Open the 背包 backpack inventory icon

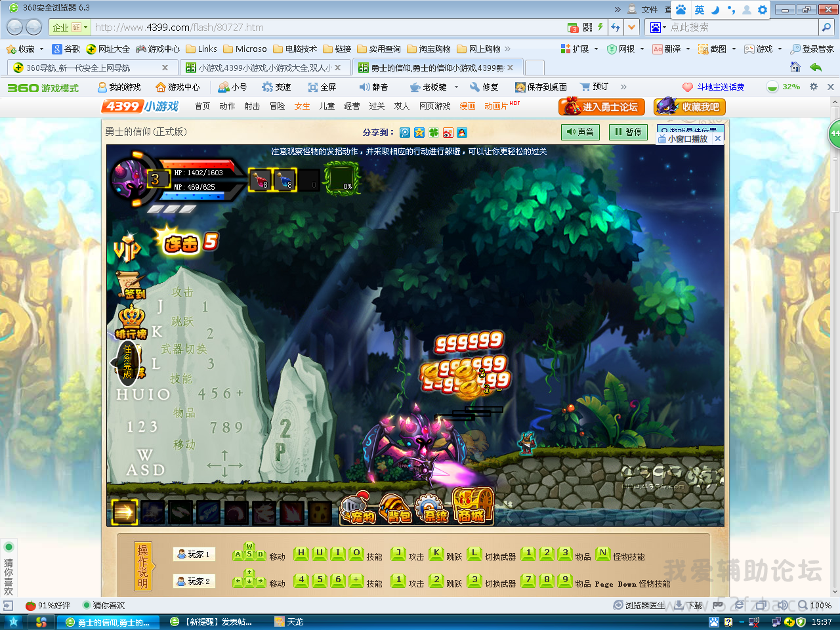[x=396, y=509]
